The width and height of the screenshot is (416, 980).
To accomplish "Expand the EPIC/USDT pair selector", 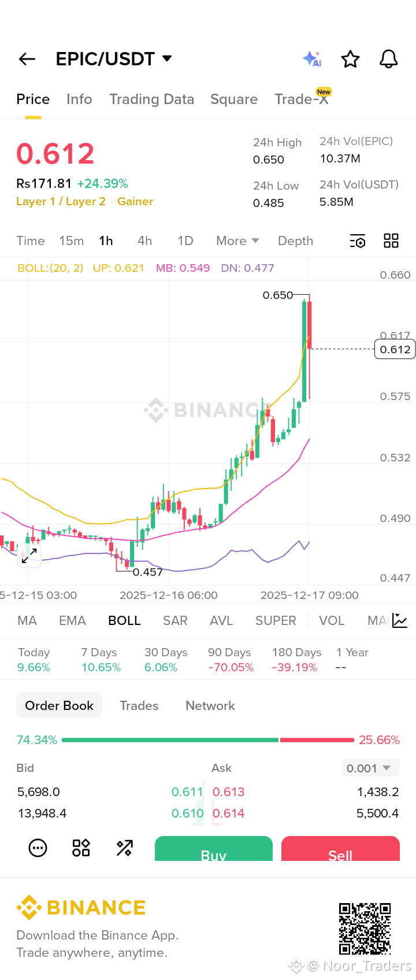I will 114,59.
